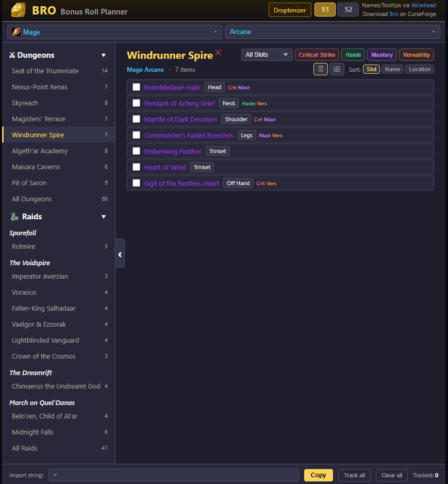This screenshot has width=448, height=484.
Task: Sort items by Slot
Action: click(371, 69)
